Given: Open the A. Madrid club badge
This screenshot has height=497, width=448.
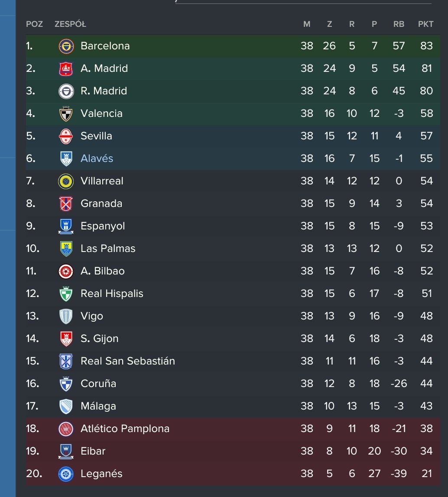Looking at the screenshot, I should [66, 69].
